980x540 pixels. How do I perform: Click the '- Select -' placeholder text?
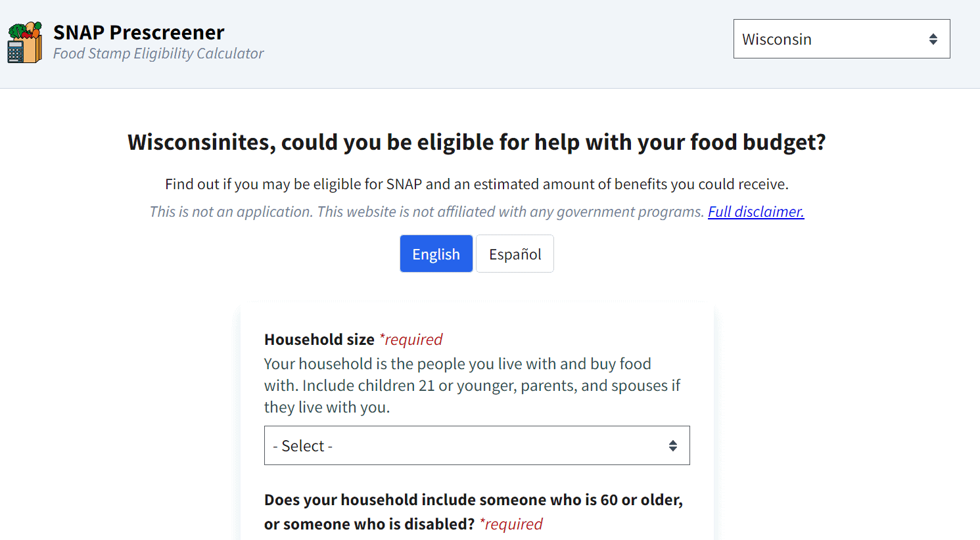303,446
